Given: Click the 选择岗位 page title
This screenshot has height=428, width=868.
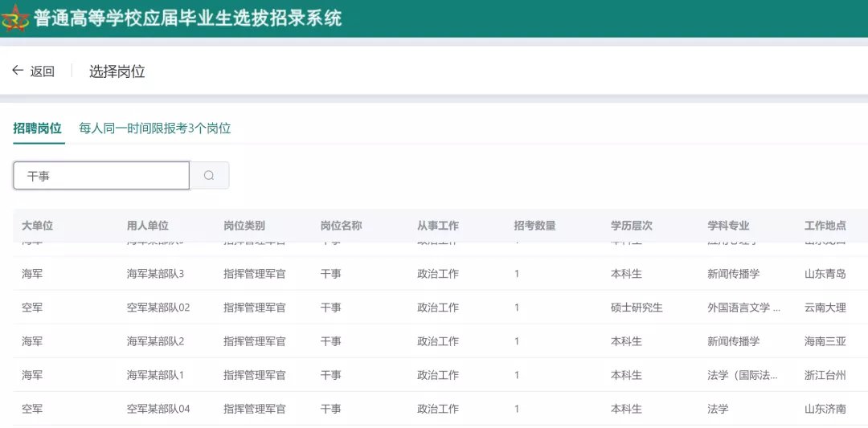Looking at the screenshot, I should coord(117,71).
